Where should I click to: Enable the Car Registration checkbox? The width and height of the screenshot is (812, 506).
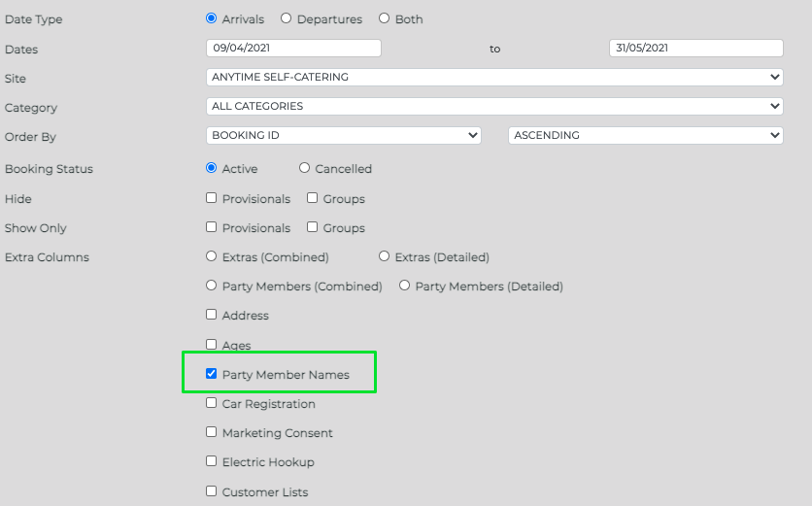(x=211, y=402)
